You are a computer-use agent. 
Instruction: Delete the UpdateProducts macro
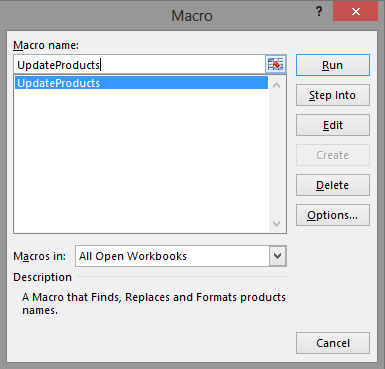pyautogui.click(x=333, y=185)
